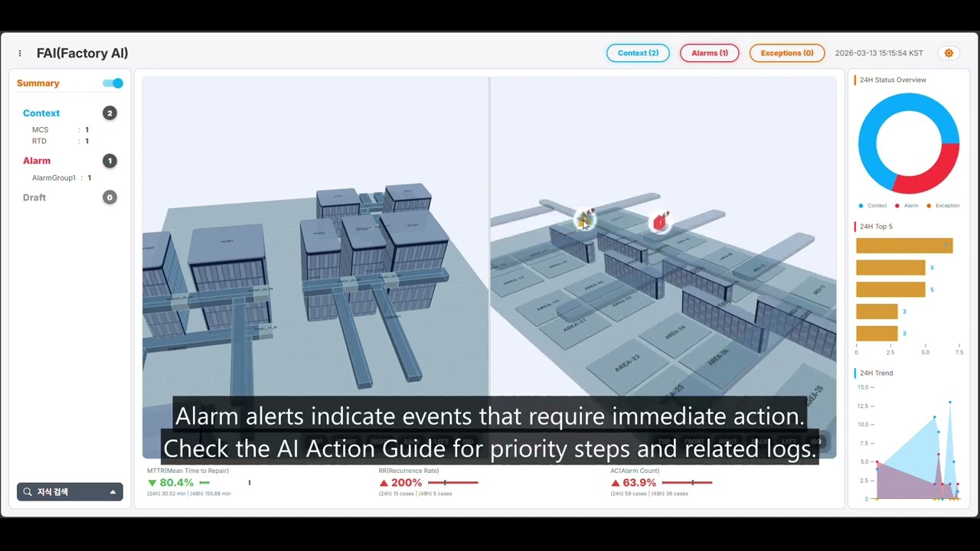Expand the 지식 검색 panel arrow
980x551 pixels.
click(x=113, y=492)
